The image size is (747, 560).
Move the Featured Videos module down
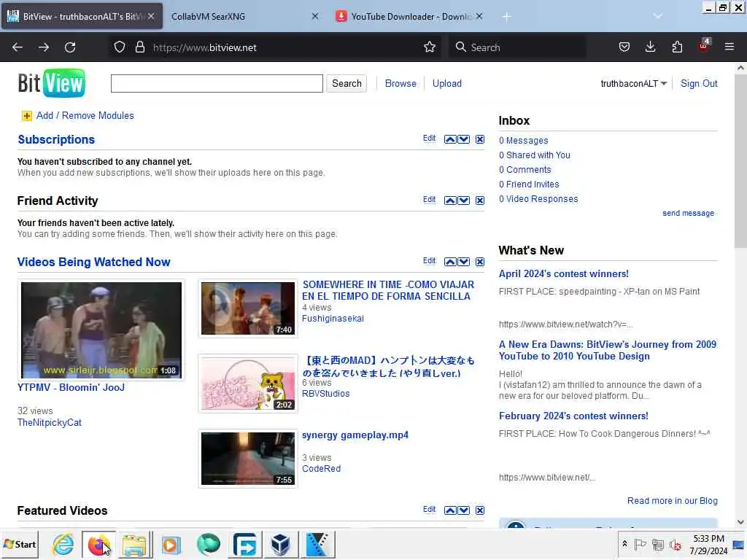pos(463,510)
